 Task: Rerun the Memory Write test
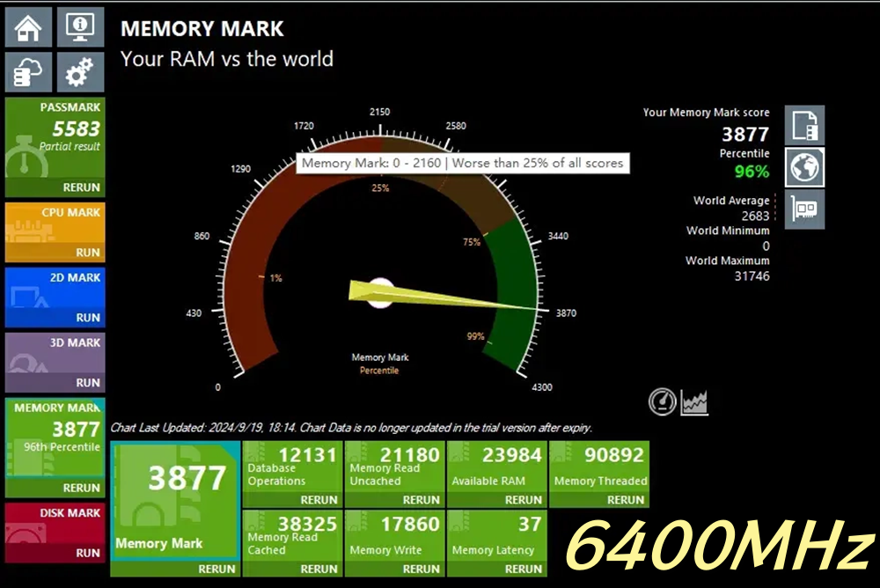(x=421, y=569)
